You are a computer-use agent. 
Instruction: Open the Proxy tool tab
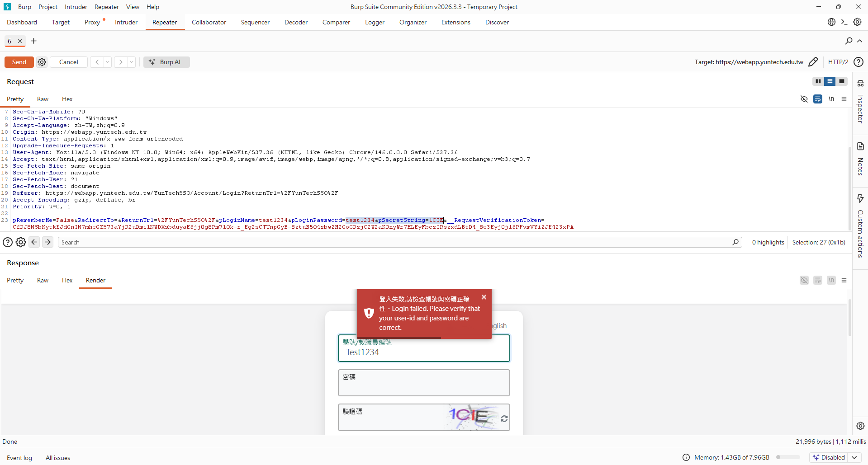point(92,22)
